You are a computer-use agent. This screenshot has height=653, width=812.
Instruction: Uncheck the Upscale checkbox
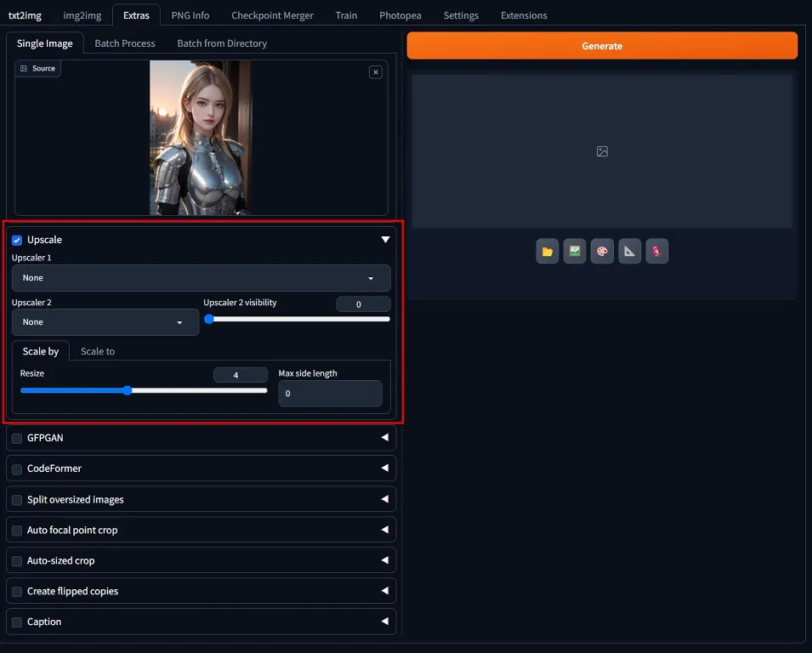point(17,241)
